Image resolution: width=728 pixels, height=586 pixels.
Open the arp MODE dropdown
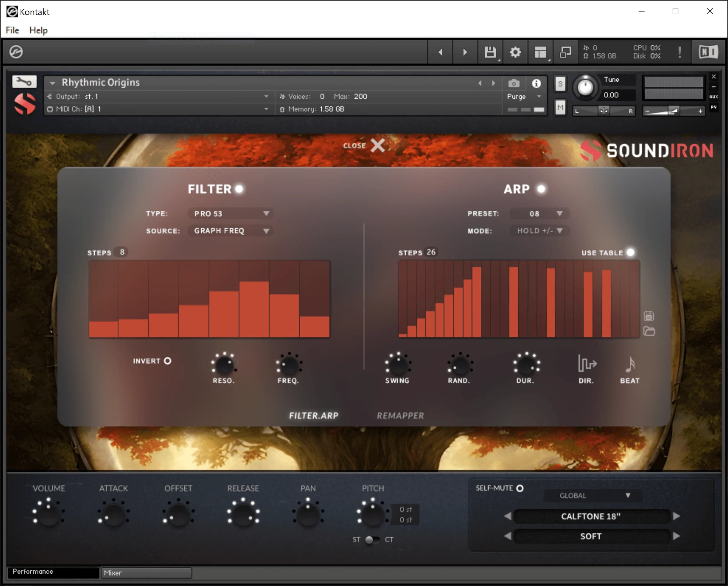[539, 231]
